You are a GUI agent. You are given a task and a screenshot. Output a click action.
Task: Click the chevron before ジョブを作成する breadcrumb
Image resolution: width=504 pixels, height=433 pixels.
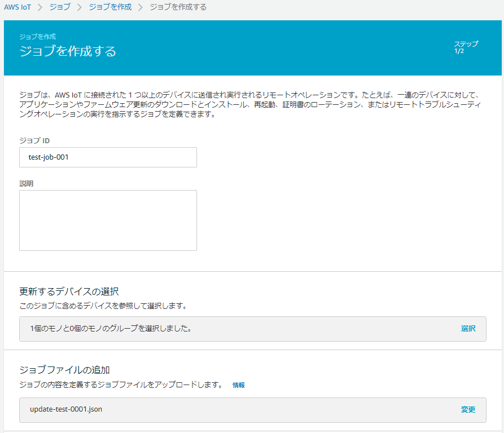[141, 7]
